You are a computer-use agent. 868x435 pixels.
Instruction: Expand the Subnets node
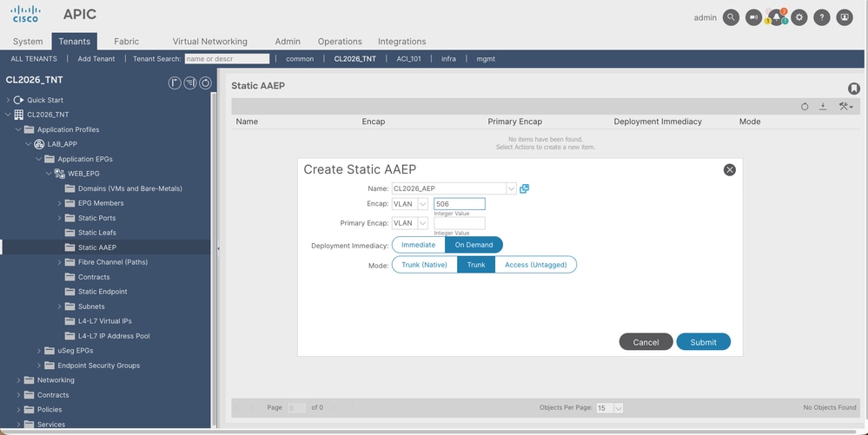[x=59, y=306]
